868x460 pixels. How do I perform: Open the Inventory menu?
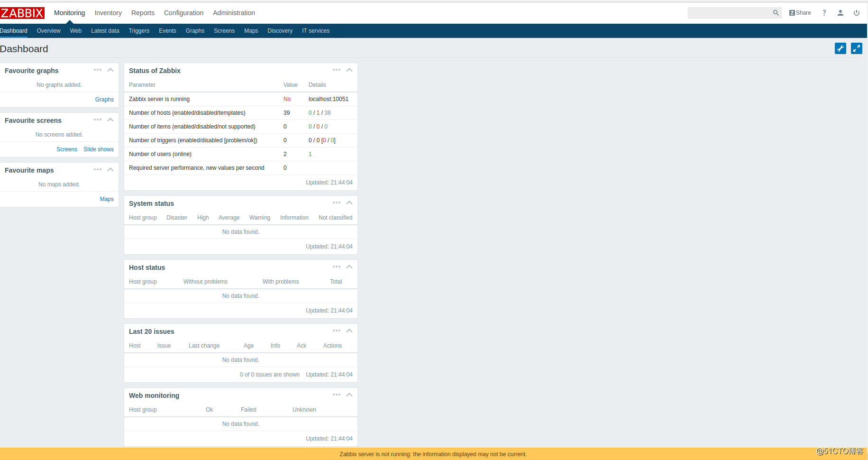(x=108, y=13)
